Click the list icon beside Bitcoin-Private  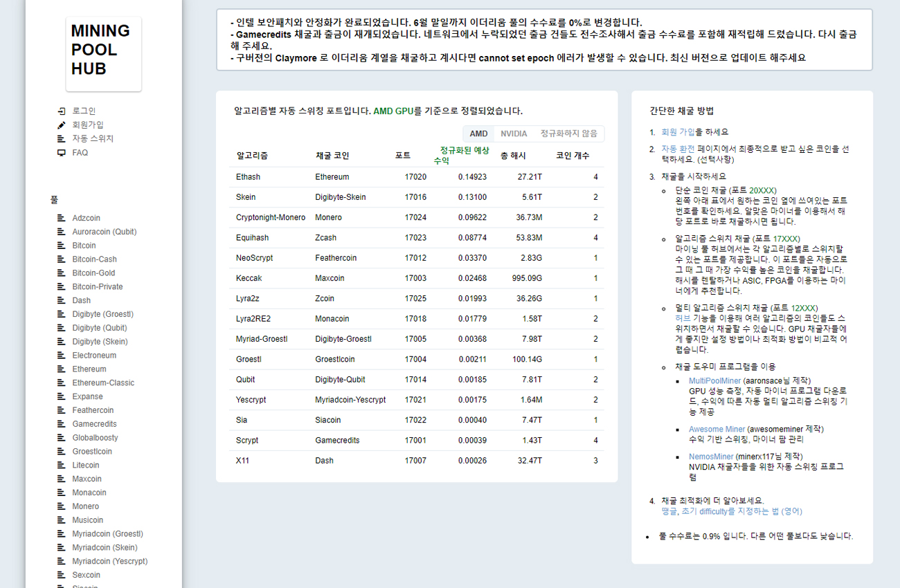click(x=61, y=286)
